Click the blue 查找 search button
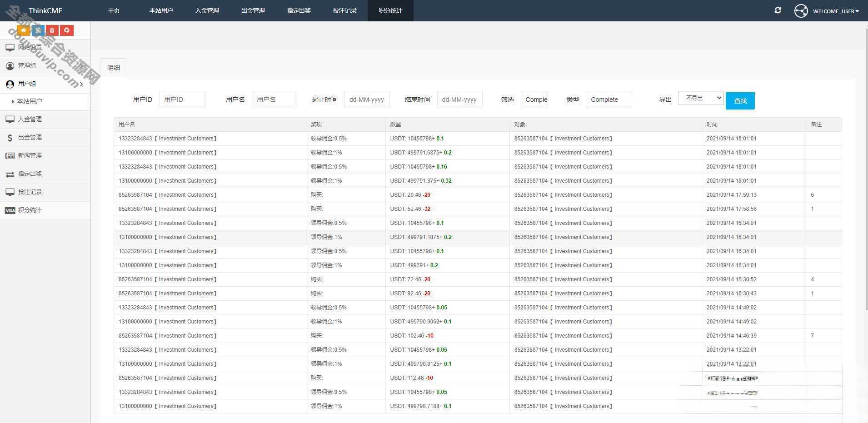 (x=740, y=101)
